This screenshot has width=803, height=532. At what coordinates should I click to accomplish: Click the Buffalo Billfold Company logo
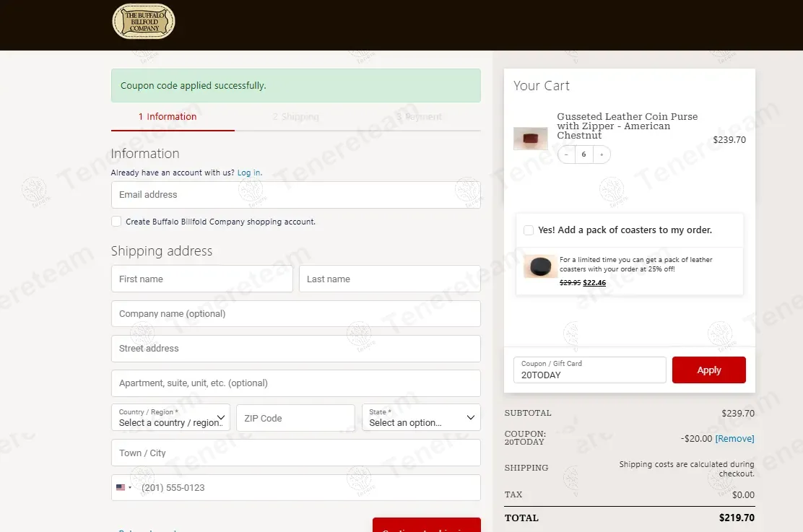(144, 22)
